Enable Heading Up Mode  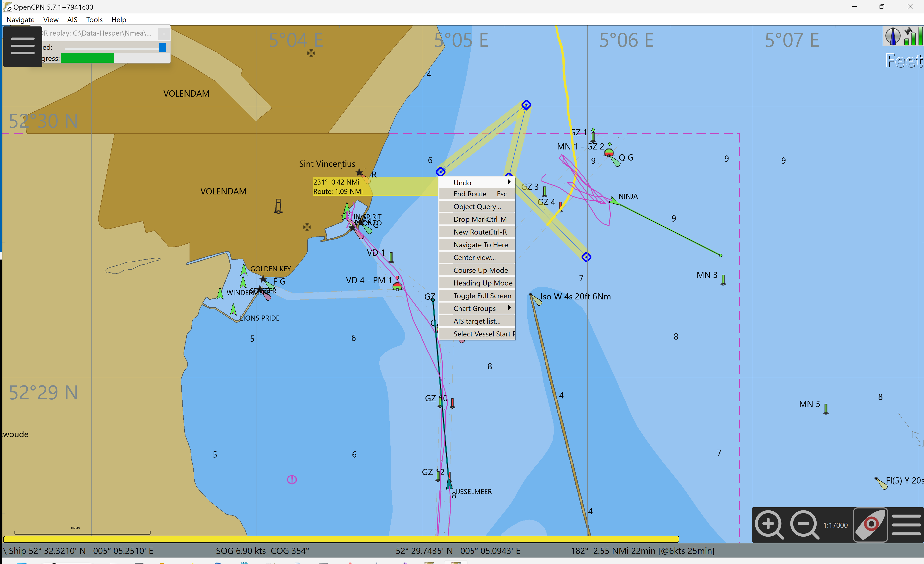coord(477,283)
